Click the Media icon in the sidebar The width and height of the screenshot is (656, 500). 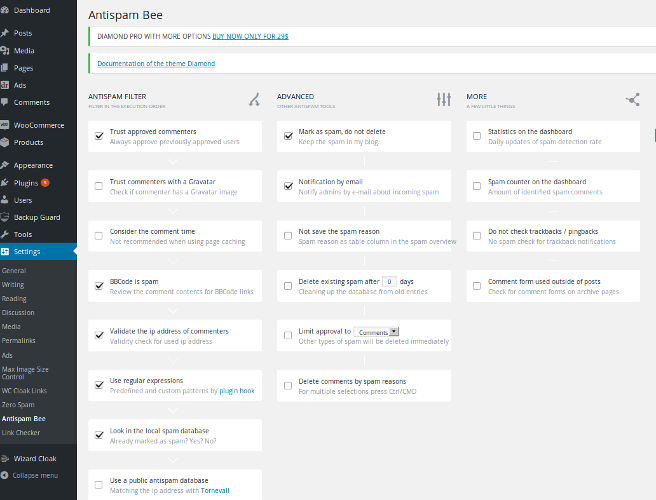click(x=5, y=51)
